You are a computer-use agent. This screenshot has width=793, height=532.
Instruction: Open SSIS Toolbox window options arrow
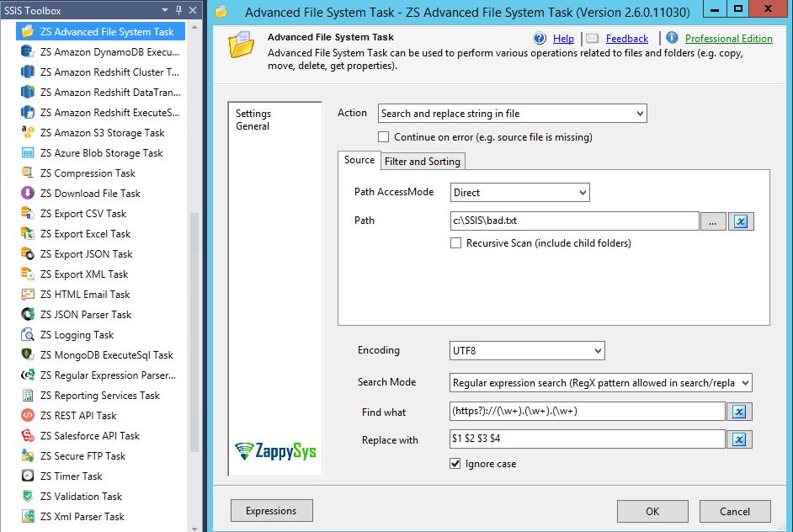click(165, 10)
